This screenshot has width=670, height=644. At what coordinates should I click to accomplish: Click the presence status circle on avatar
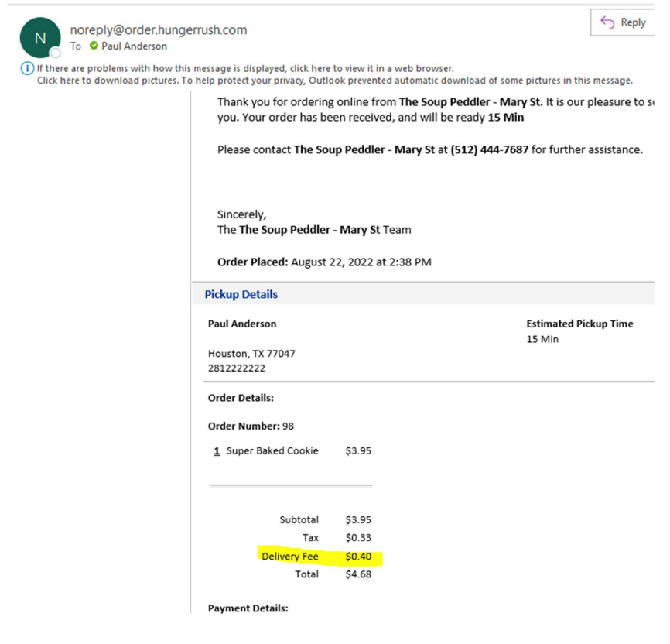56,53
